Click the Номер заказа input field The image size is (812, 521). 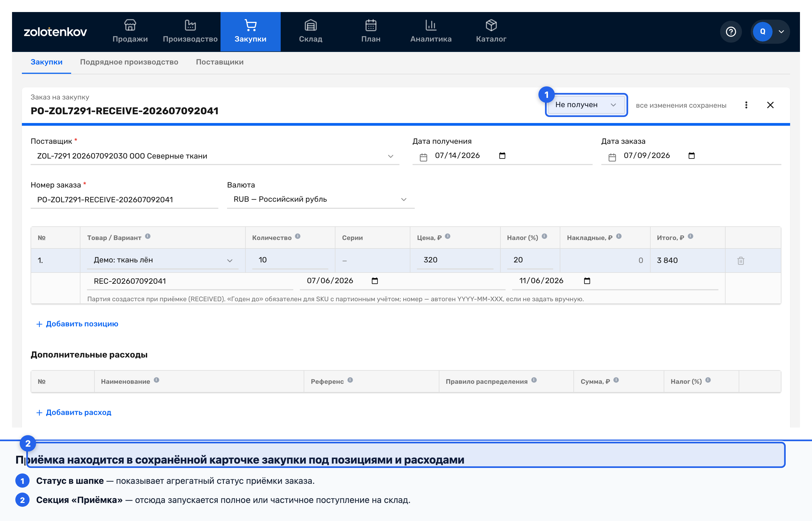coord(124,200)
